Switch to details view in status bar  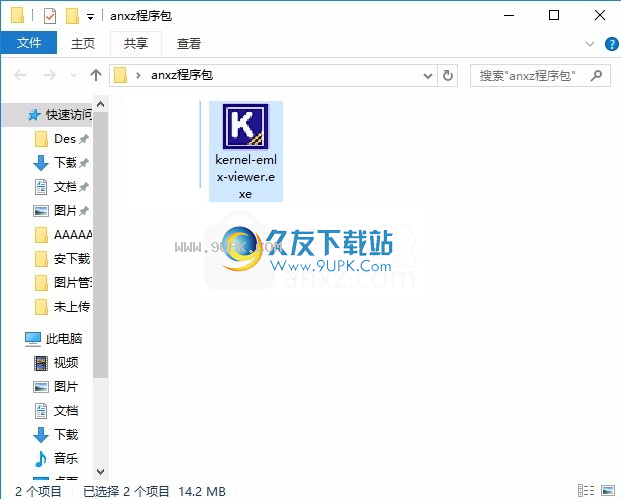pos(586,491)
